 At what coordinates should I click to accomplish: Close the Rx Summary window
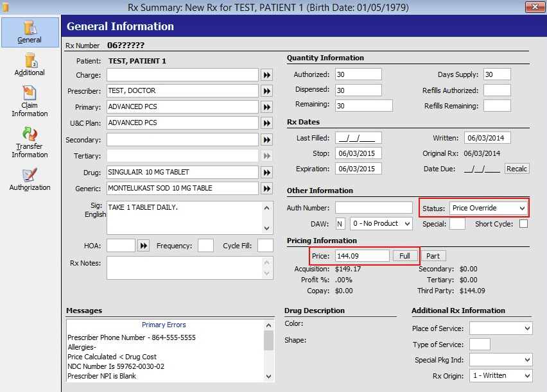click(535, 7)
